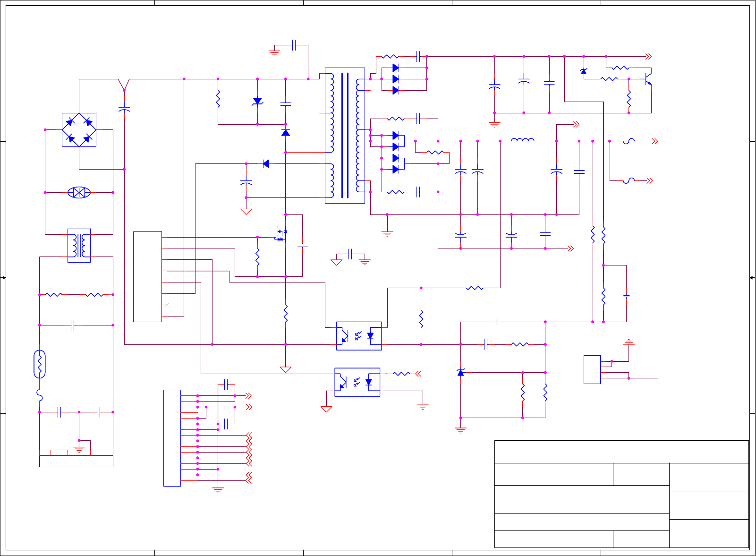Select the upper optocoupler symbol
Screen dimensions: 756x556
[359, 336]
